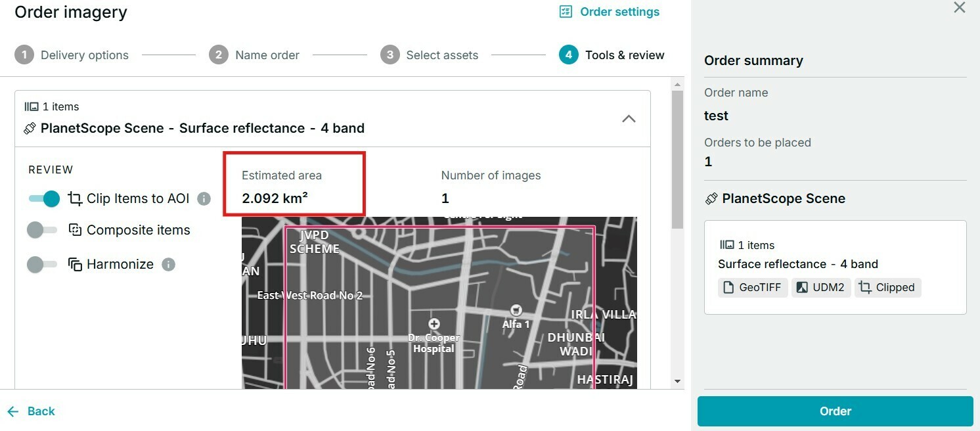The width and height of the screenshot is (980, 431).
Task: Collapse the PlanetScope Scene section chevron
Action: 629,119
